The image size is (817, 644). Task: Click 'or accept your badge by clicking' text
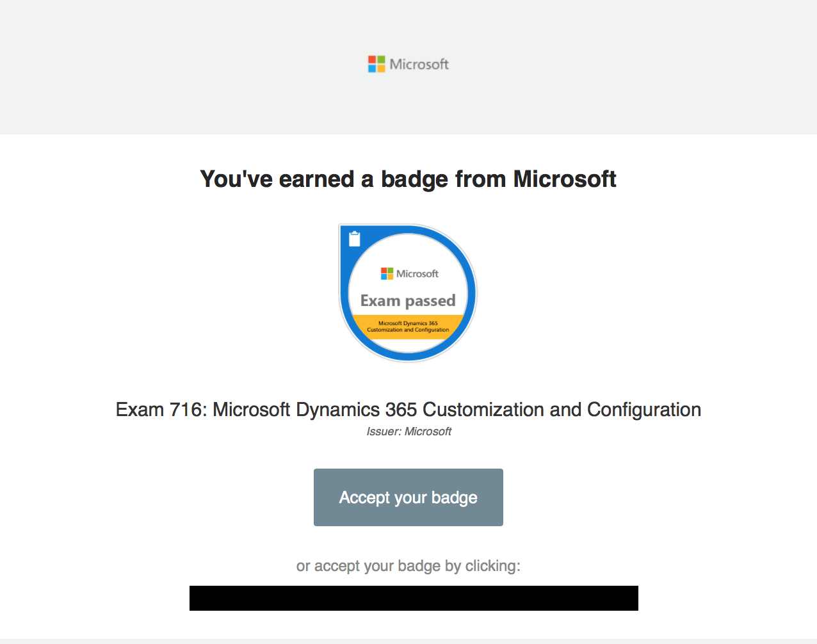(x=408, y=566)
